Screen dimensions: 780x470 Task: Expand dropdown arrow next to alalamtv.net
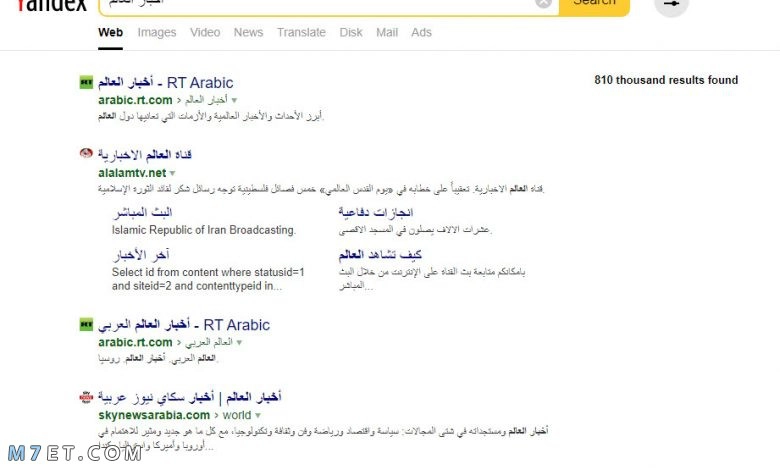[173, 174]
